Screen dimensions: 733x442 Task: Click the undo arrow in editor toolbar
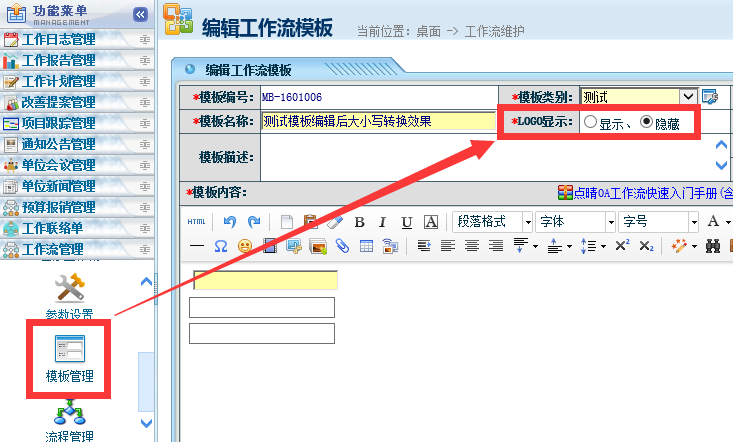pyautogui.click(x=229, y=222)
